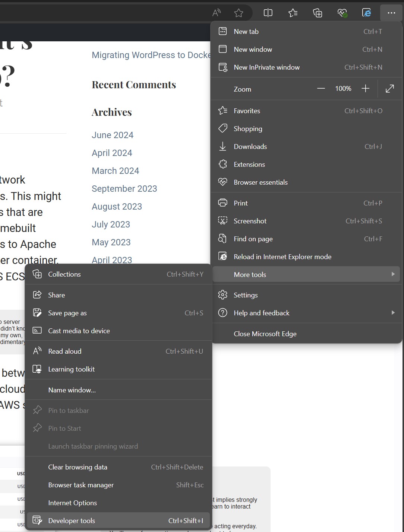Add page to favorites star icon
The image size is (404, 532).
[x=239, y=13]
